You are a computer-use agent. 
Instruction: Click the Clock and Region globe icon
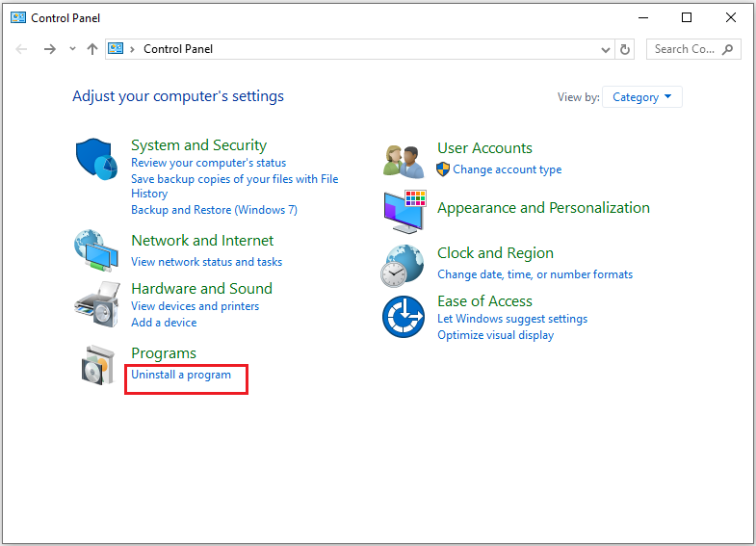pos(404,265)
